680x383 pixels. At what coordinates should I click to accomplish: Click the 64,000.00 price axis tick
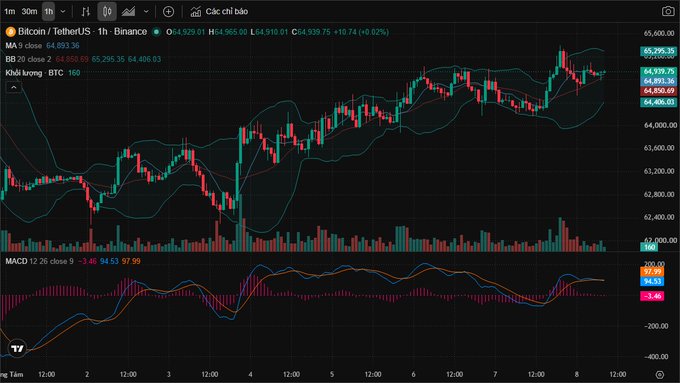[659, 125]
